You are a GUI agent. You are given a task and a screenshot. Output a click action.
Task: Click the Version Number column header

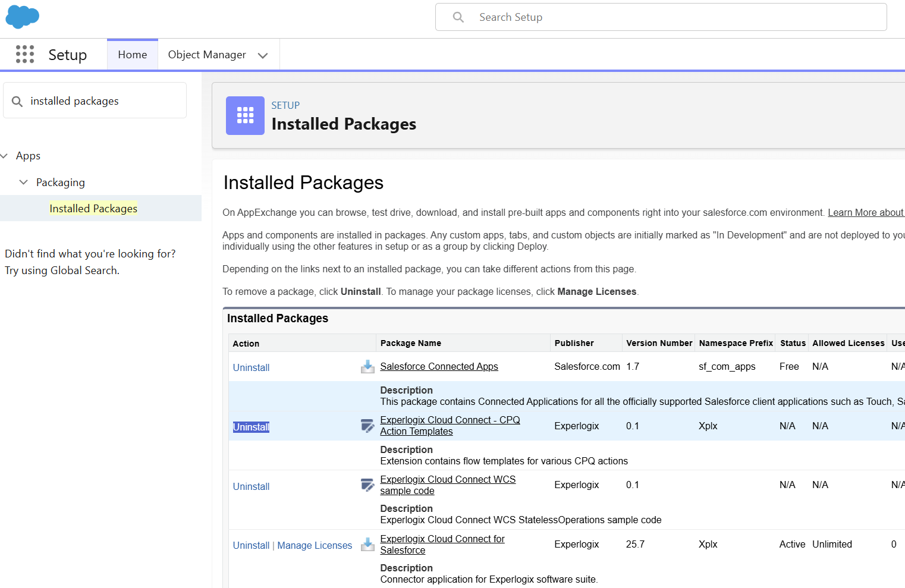click(659, 343)
